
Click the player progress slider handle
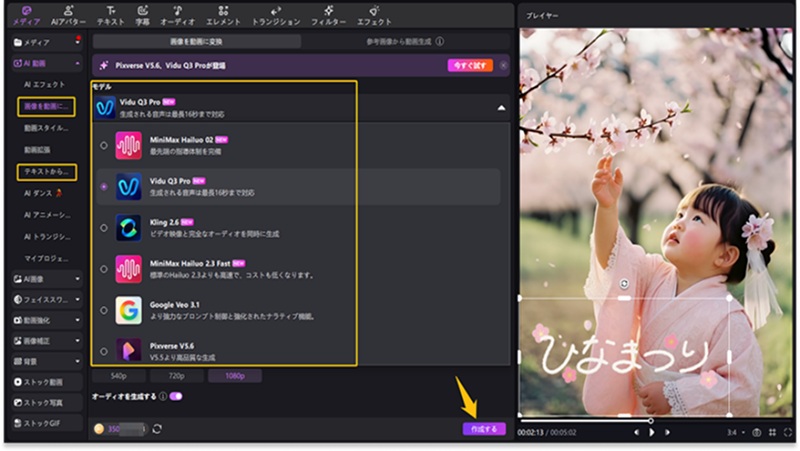pos(651,421)
